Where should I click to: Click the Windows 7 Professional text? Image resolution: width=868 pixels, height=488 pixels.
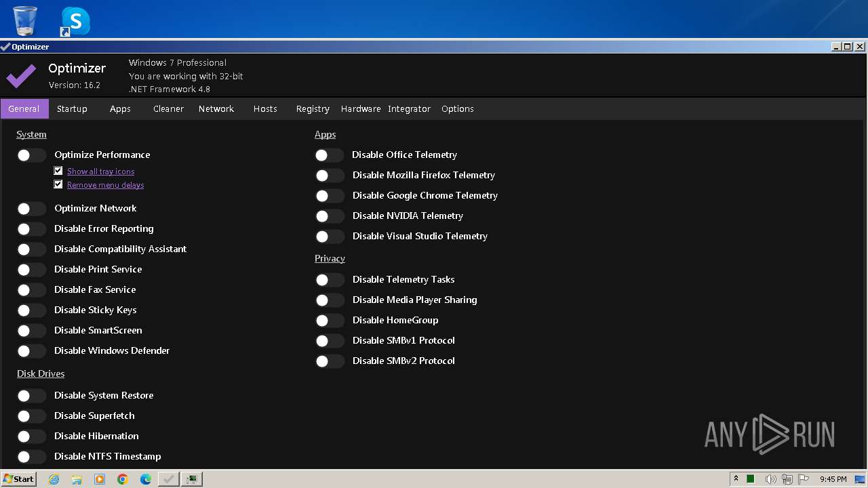pos(178,62)
